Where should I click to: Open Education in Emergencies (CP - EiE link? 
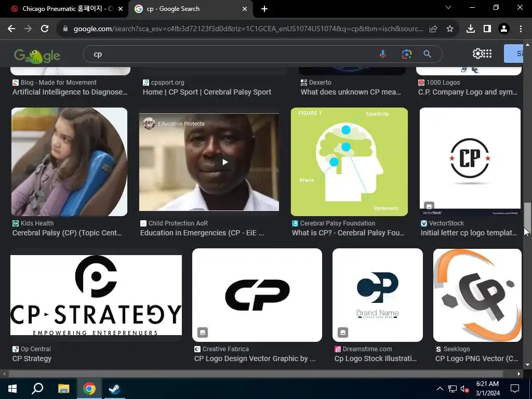click(x=202, y=233)
